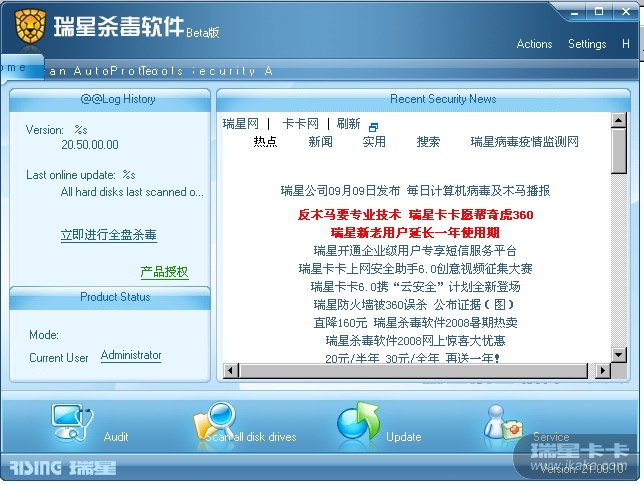The height and width of the screenshot is (484, 644).
Task: Open news 瑞星卡卡上网安全助手6.0创意视频征集大赛
Action: click(415, 269)
